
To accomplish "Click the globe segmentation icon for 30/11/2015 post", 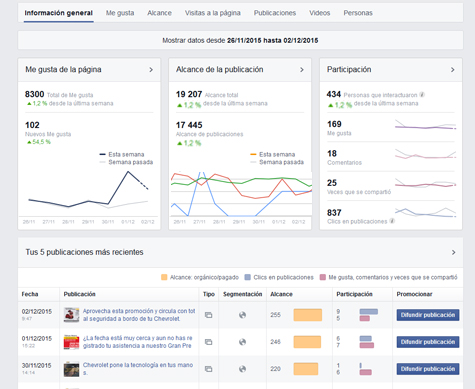I will (x=242, y=369).
